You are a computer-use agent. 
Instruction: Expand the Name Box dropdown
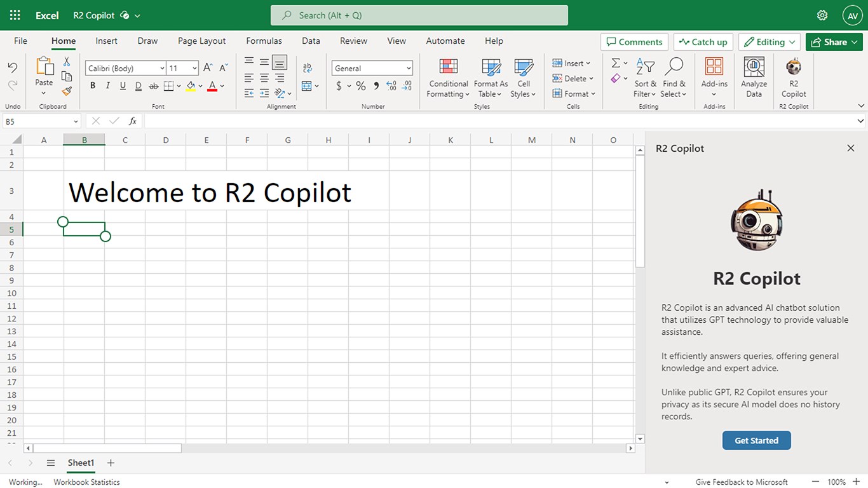coord(76,121)
